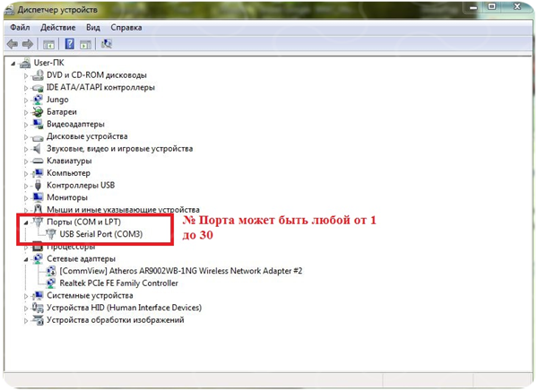The width and height of the screenshot is (538, 392).
Task: Click the Контроллеры USB plug icon
Action: pos(38,186)
